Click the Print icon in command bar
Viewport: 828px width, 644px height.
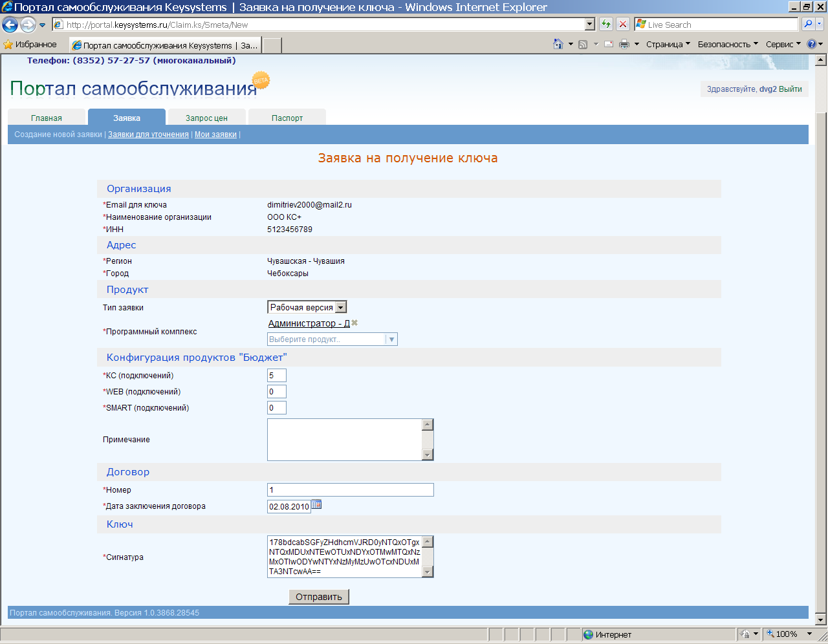(624, 44)
